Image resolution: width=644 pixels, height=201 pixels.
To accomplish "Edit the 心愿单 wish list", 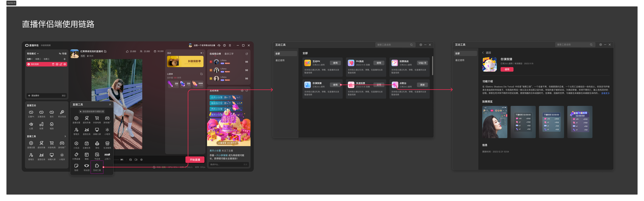I will tap(201, 74).
